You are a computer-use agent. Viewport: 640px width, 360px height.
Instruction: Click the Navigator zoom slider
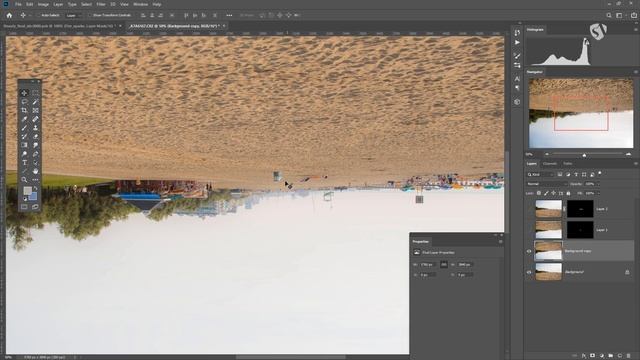[x=584, y=154]
